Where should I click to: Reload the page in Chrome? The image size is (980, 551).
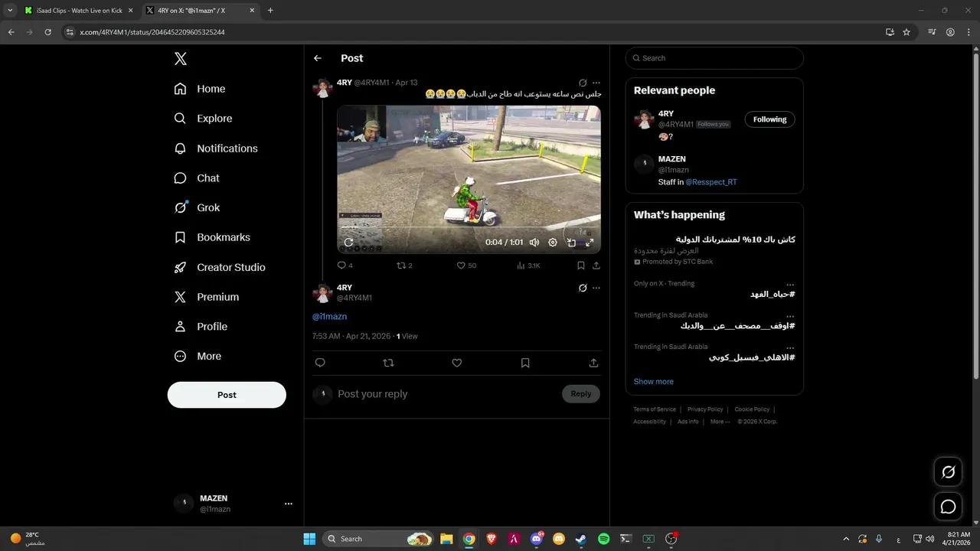point(48,32)
